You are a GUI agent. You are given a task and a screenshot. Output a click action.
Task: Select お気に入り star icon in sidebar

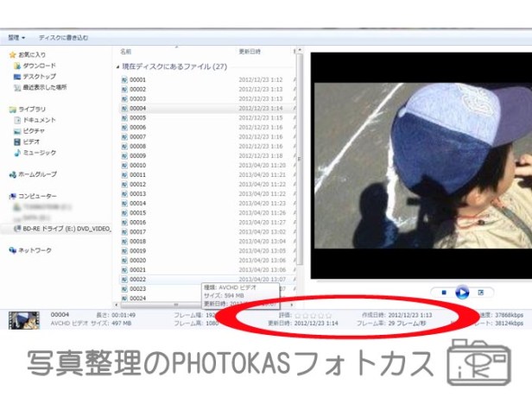(13, 54)
